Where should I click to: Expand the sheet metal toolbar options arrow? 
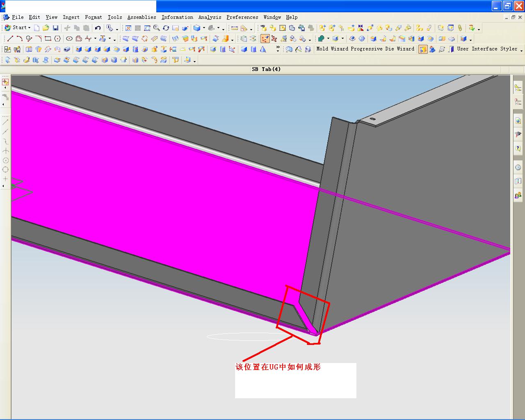click(x=194, y=61)
